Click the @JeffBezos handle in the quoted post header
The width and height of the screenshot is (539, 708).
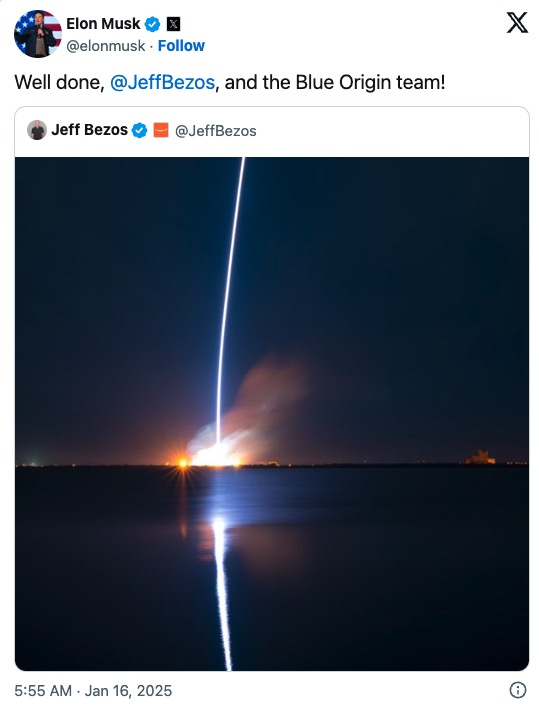click(x=215, y=131)
